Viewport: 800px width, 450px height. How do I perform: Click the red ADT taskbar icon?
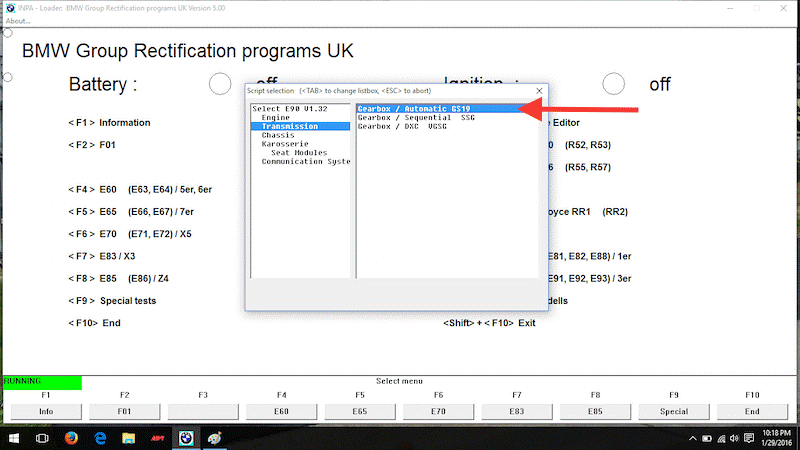point(156,438)
